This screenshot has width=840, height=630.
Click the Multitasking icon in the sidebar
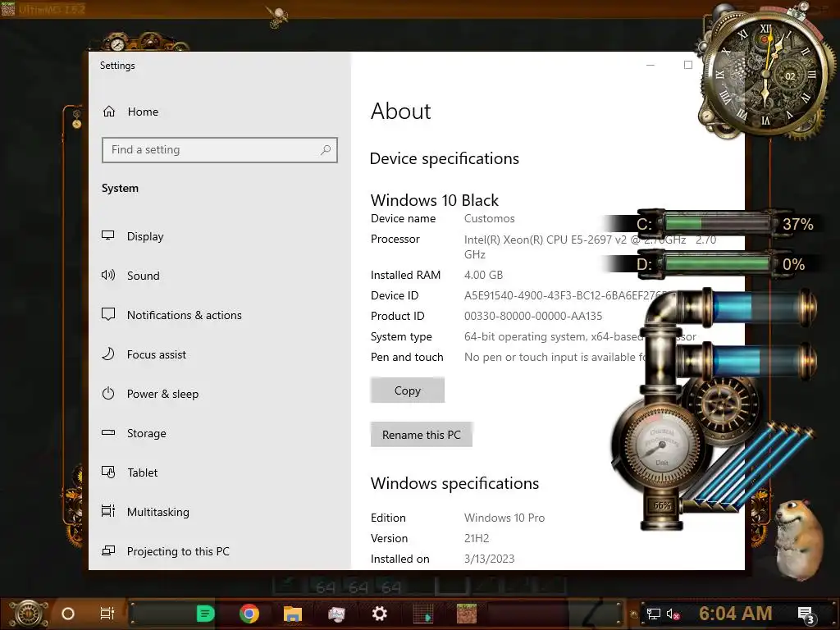(108, 512)
